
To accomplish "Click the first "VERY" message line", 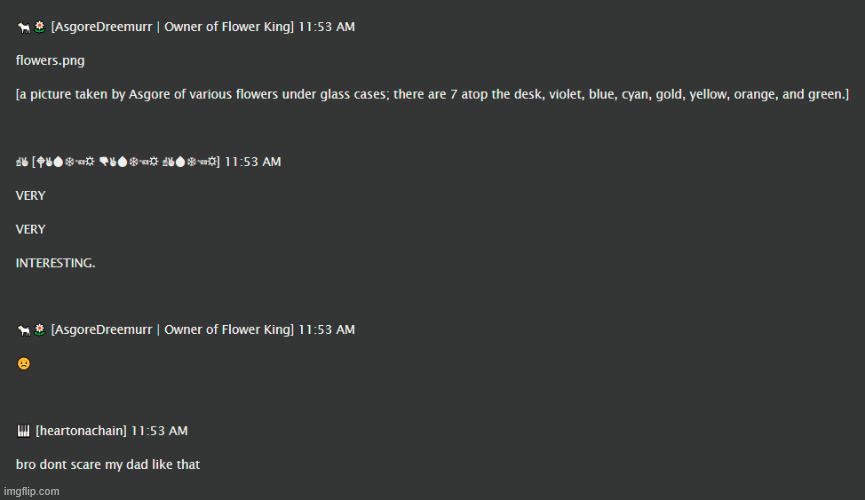I will click(31, 195).
